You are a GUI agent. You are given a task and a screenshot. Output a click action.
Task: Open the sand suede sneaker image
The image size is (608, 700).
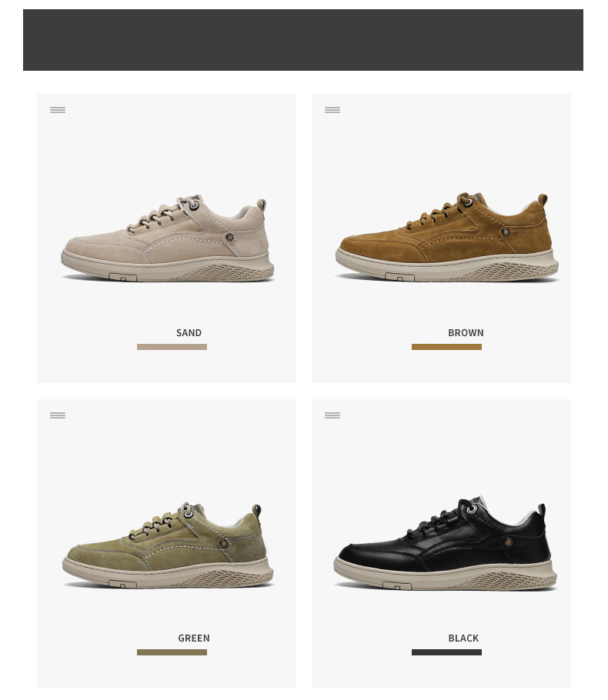pos(168,238)
